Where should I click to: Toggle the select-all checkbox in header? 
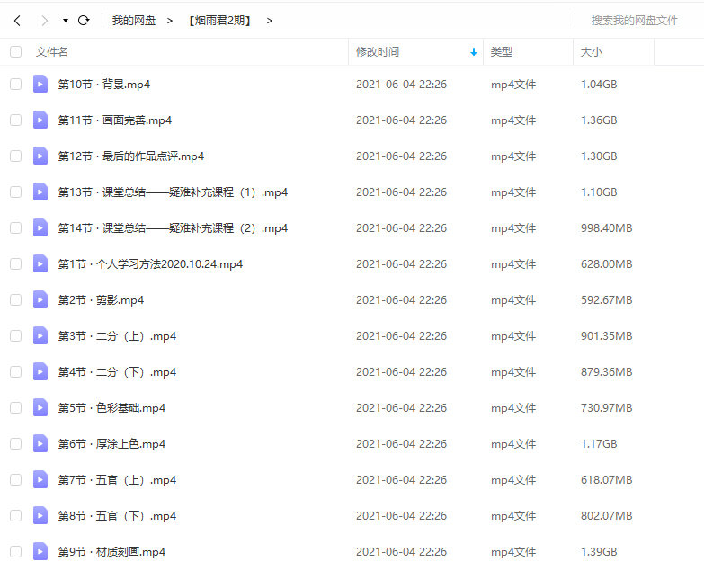(x=15, y=52)
